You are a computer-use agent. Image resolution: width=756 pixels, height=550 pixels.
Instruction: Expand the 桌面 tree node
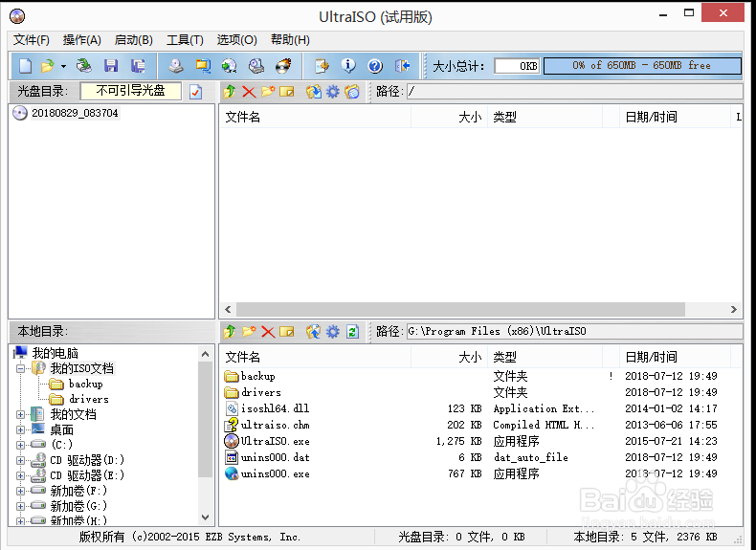[x=20, y=430]
